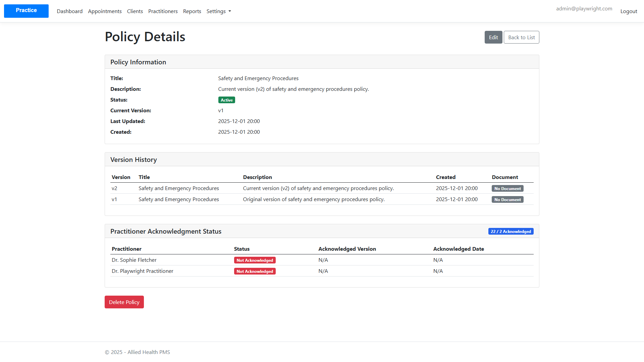Click the Practice brand logo

point(26,11)
